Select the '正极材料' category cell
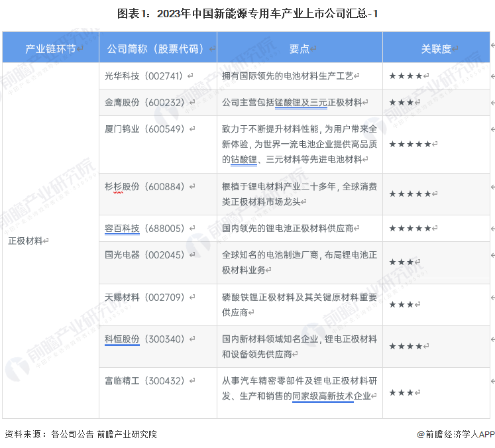 click(26, 241)
